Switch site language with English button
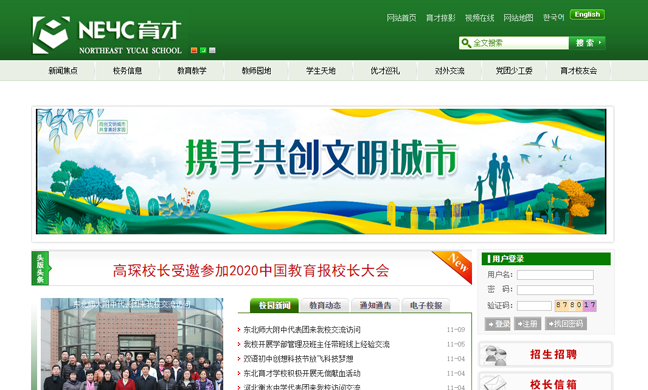Viewport: 648px width, 390px height. (587, 14)
